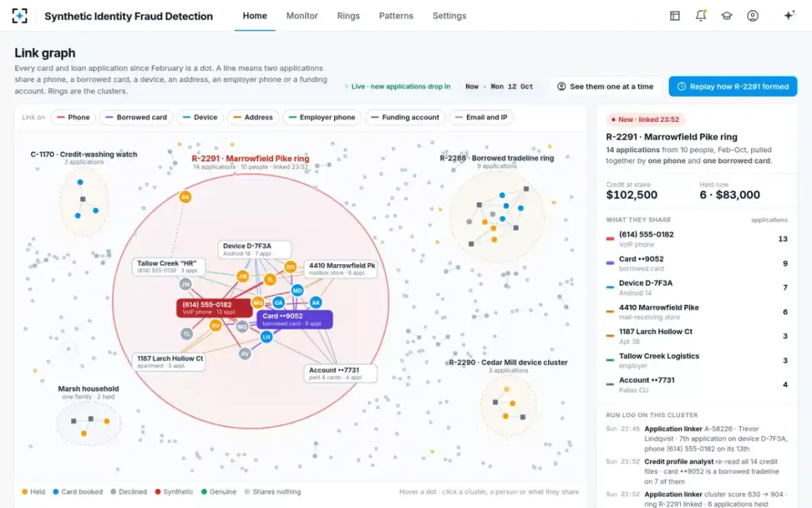This screenshot has height=508, width=812.
Task: Toggle Borrowed card link filter
Action: 136,117
